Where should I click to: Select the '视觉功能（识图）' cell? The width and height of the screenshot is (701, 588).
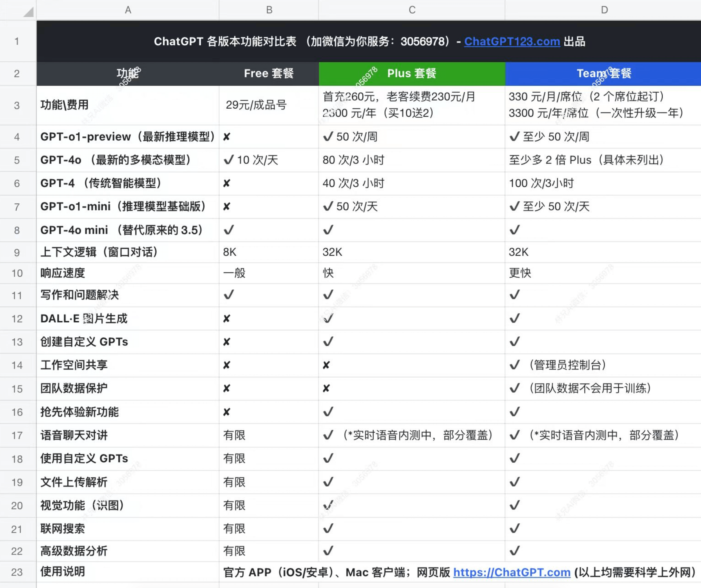[128, 506]
